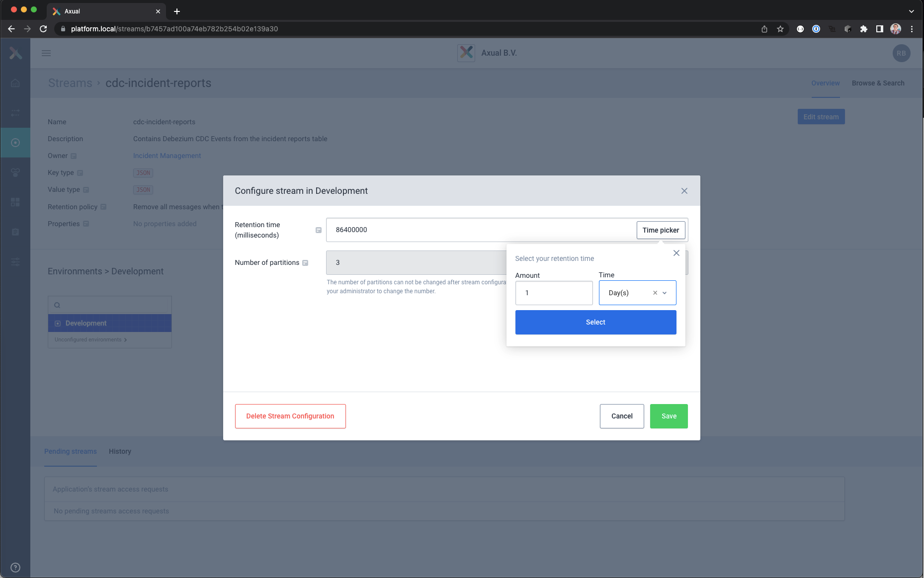Open the help question mark icon
Viewport: 924px width, 578px height.
tap(15, 567)
